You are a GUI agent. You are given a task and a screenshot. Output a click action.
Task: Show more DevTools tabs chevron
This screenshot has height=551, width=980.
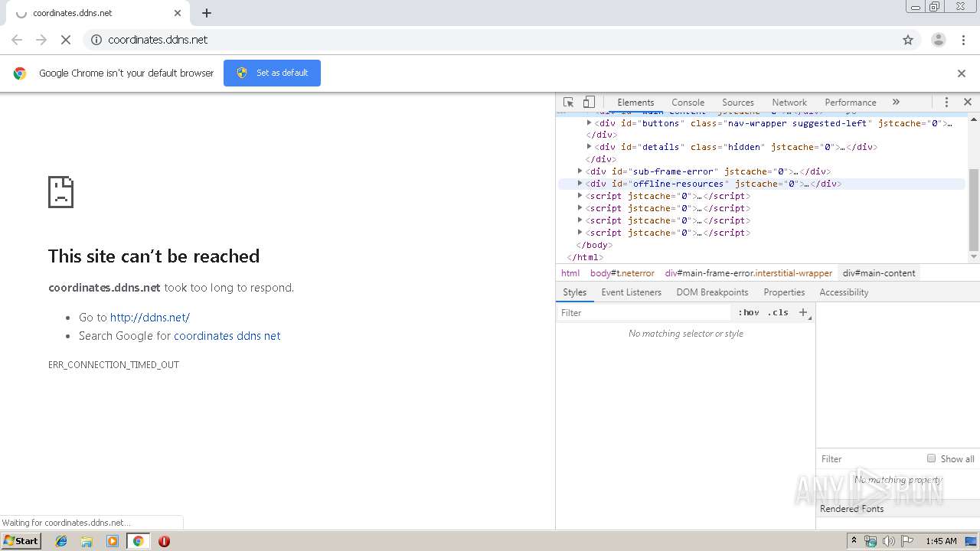tap(896, 102)
